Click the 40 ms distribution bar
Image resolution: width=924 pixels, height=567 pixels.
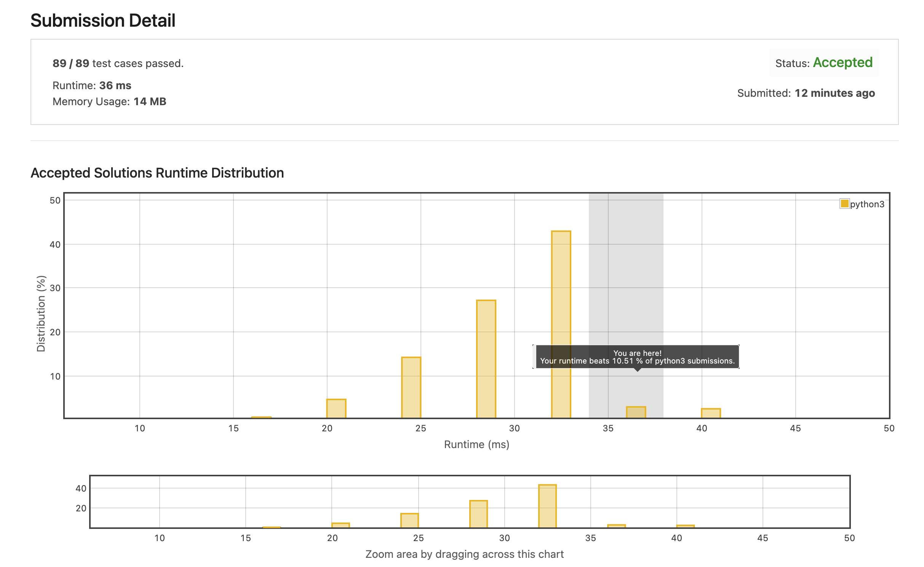coord(711,413)
